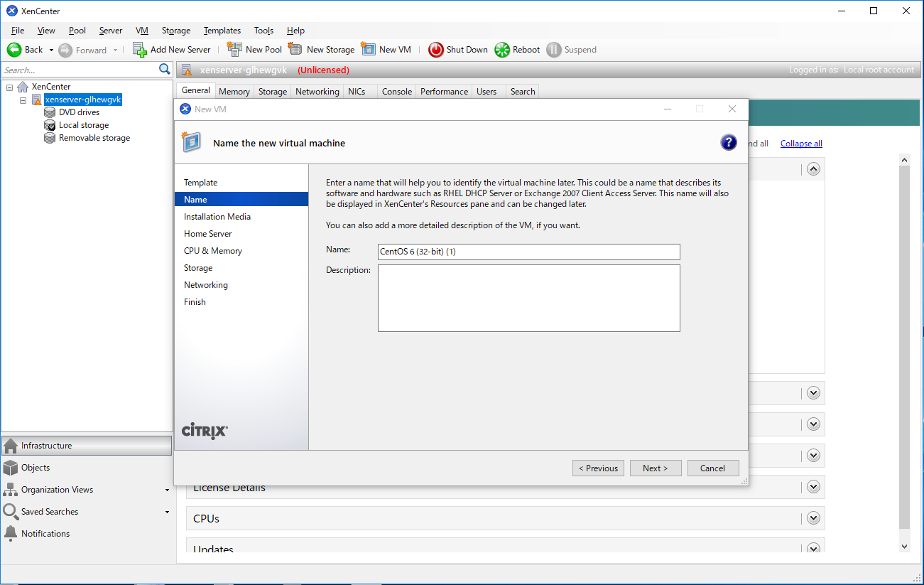
Task: Open the Infrastructure view
Action: [87, 446]
